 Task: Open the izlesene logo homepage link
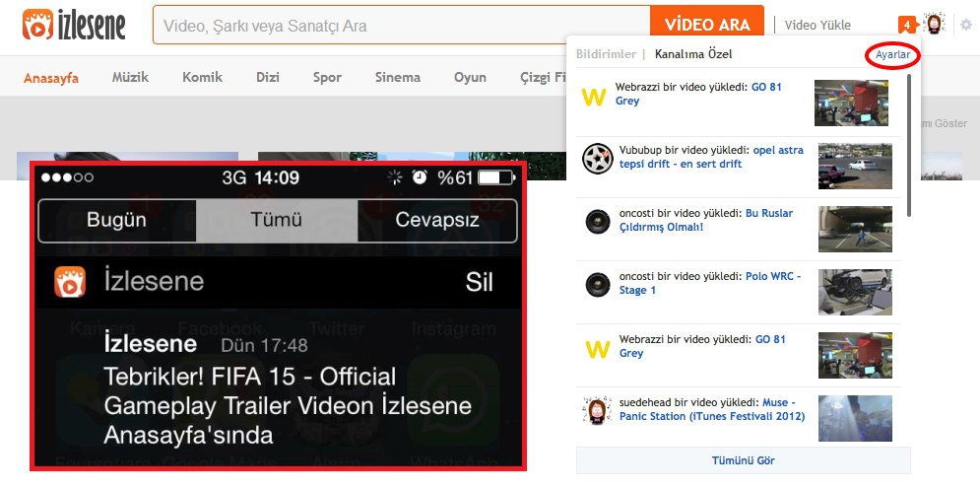74,25
